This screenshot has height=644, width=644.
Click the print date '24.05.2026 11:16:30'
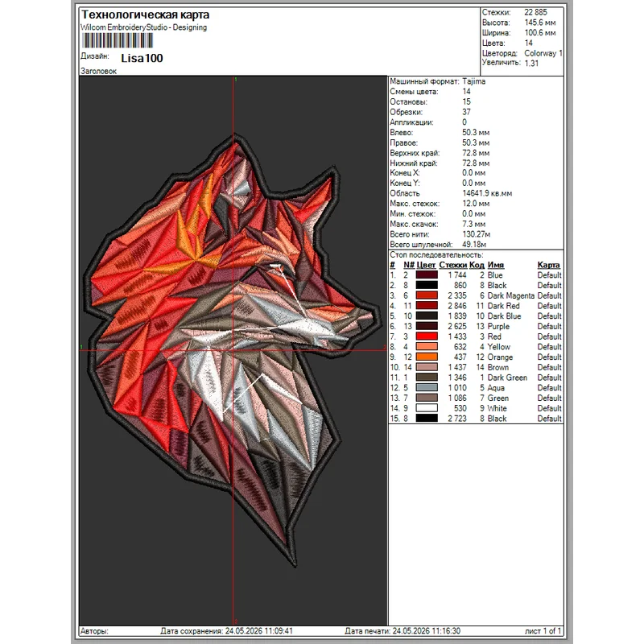click(427, 631)
